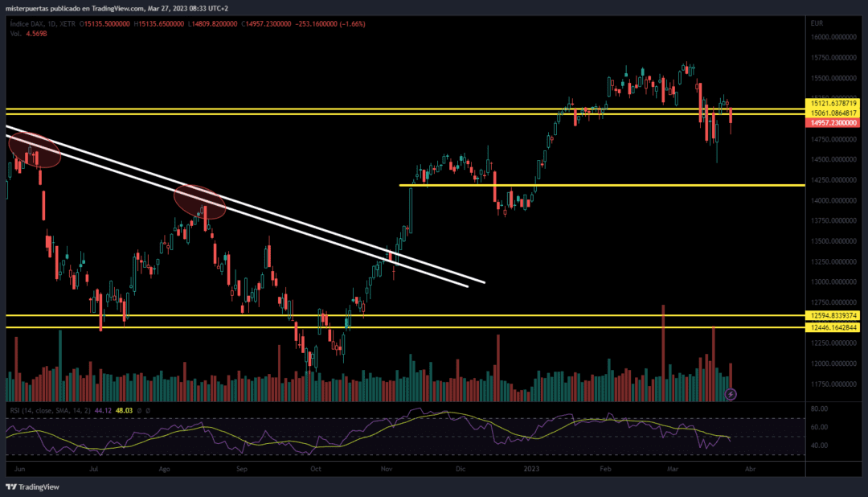
Task: Click the 15121.6378719 yellow price label
Action: click(x=833, y=104)
